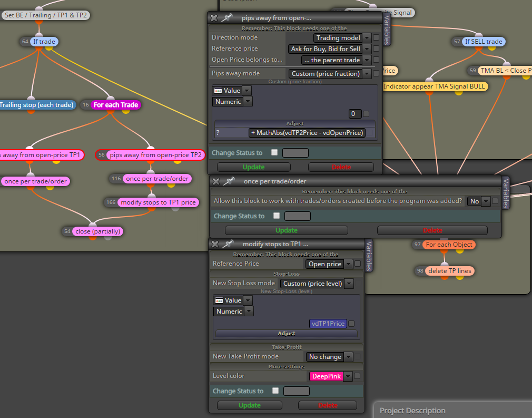Click status color box in pips away panel
532x418 pixels.
[x=295, y=153]
